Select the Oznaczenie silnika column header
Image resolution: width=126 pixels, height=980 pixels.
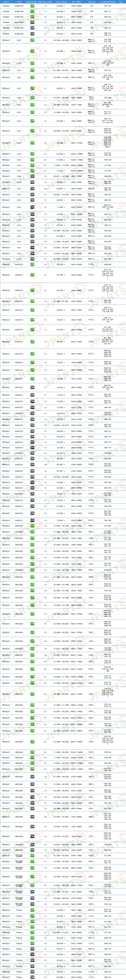108,2
